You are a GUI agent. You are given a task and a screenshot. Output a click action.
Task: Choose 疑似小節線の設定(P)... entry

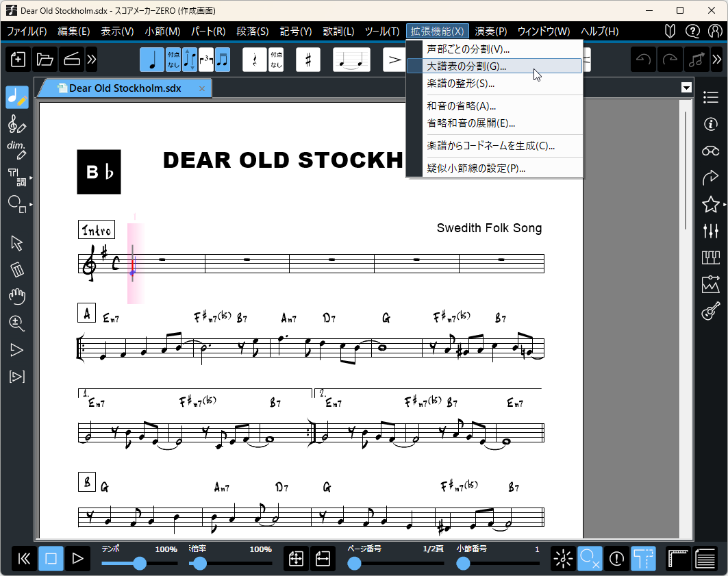(x=494, y=168)
